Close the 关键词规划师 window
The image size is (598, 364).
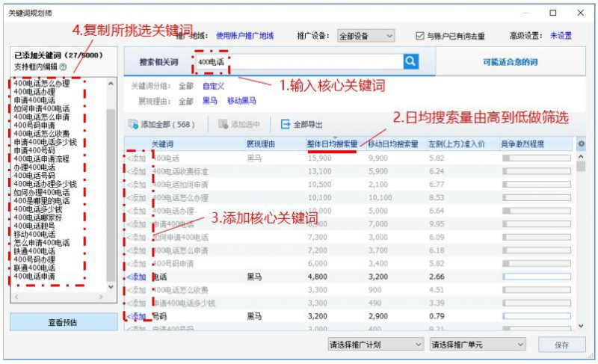pyautogui.click(x=581, y=13)
